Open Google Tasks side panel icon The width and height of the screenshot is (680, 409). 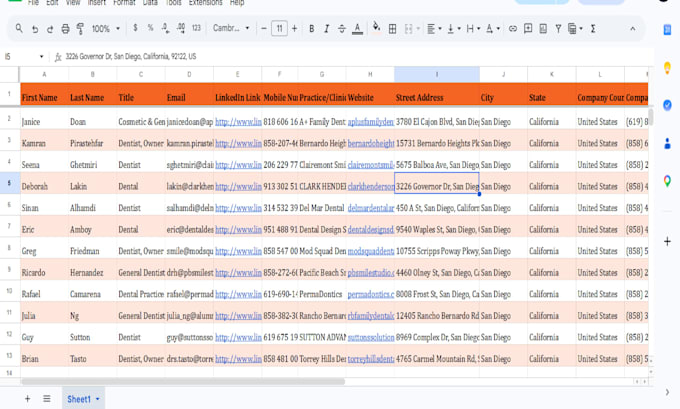pos(667,105)
